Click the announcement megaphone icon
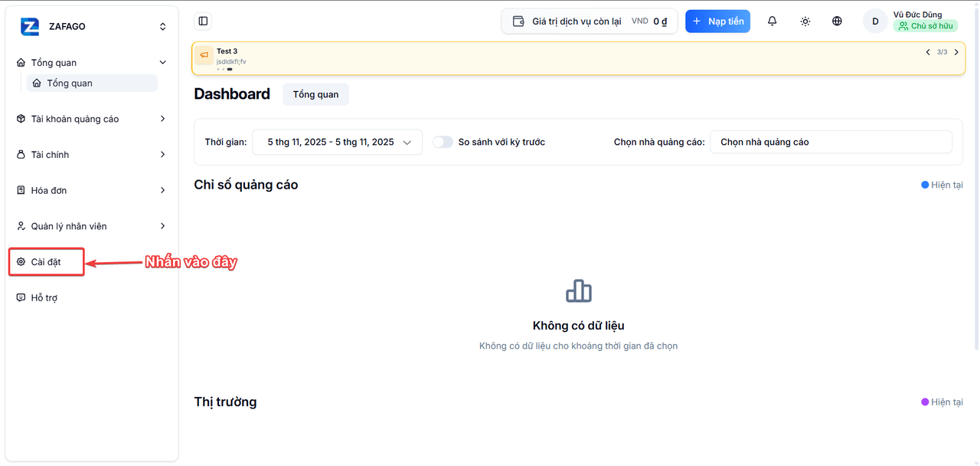The height and width of the screenshot is (466, 980). pos(204,55)
